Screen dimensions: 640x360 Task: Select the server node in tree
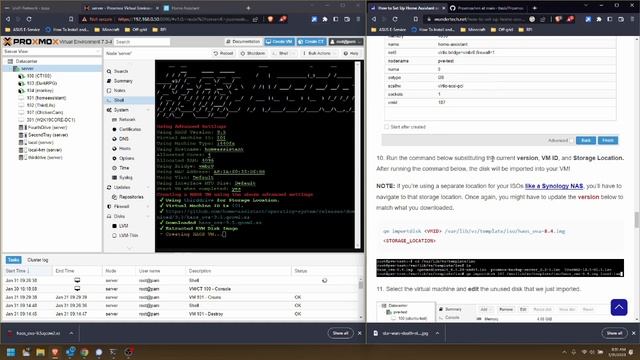[27, 69]
